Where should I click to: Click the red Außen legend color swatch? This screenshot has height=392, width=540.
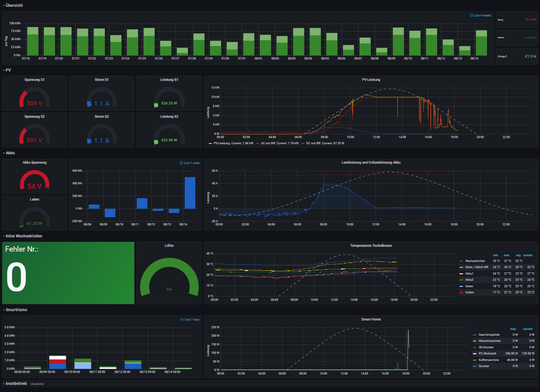click(x=461, y=293)
